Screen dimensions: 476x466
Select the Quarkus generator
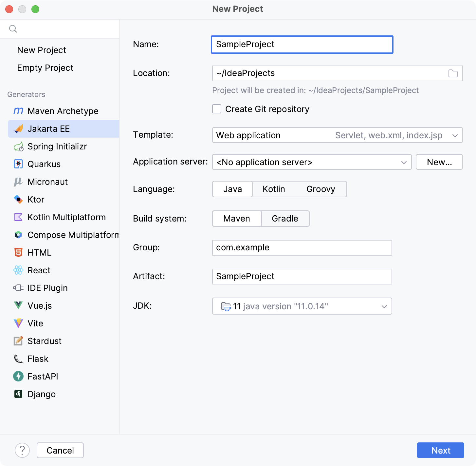point(64,164)
